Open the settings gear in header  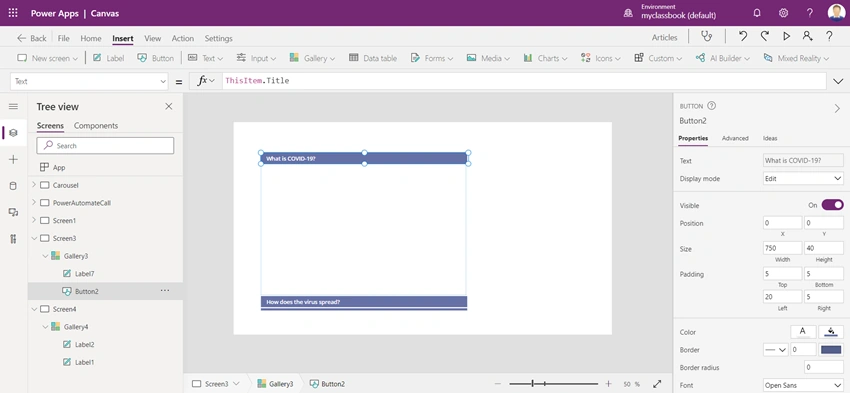click(783, 13)
